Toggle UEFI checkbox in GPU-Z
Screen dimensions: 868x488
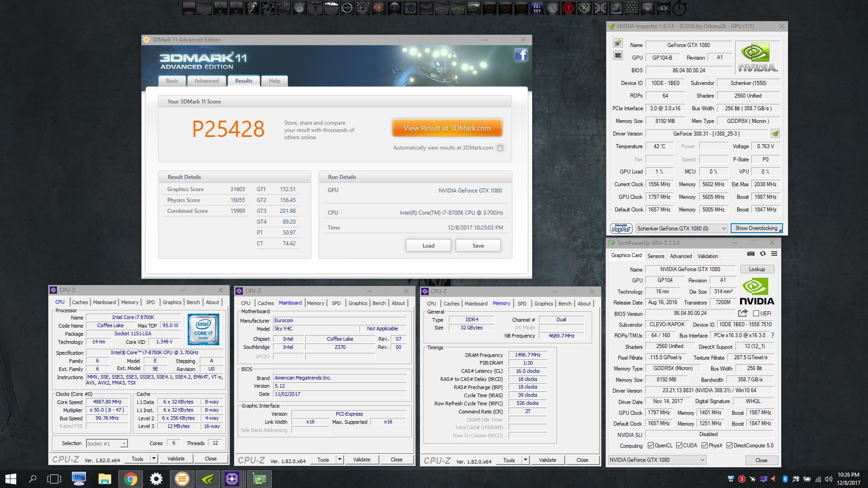tap(756, 313)
